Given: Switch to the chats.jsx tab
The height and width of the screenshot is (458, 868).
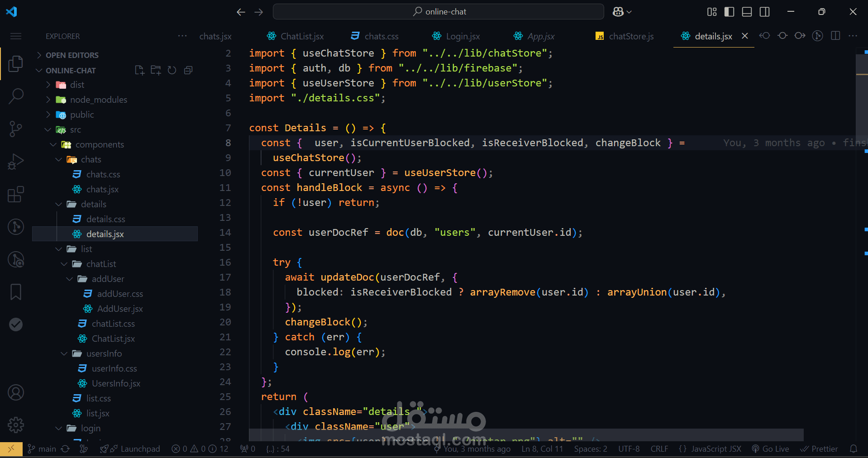Looking at the screenshot, I should pyautogui.click(x=215, y=36).
